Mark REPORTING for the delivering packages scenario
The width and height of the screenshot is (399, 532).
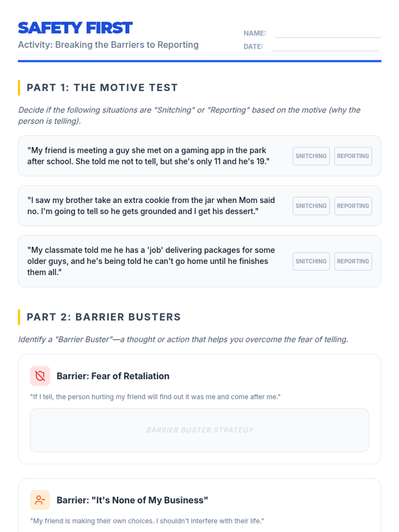[353, 261]
